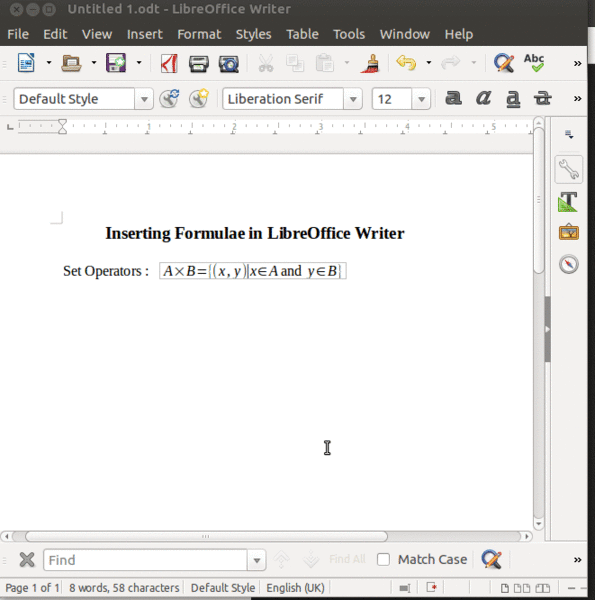The image size is (595, 600).
Task: Click the Save document floppy icon
Action: tap(116, 63)
